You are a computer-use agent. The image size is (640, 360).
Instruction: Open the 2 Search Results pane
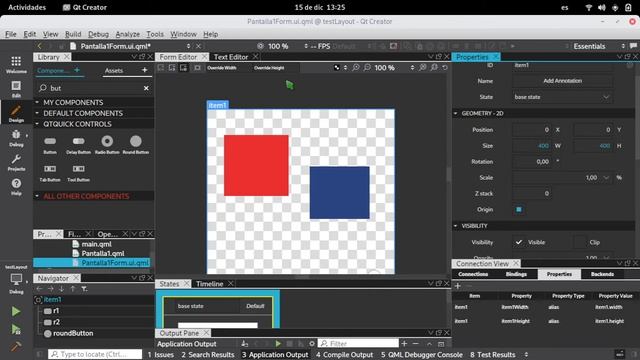pyautogui.click(x=208, y=355)
